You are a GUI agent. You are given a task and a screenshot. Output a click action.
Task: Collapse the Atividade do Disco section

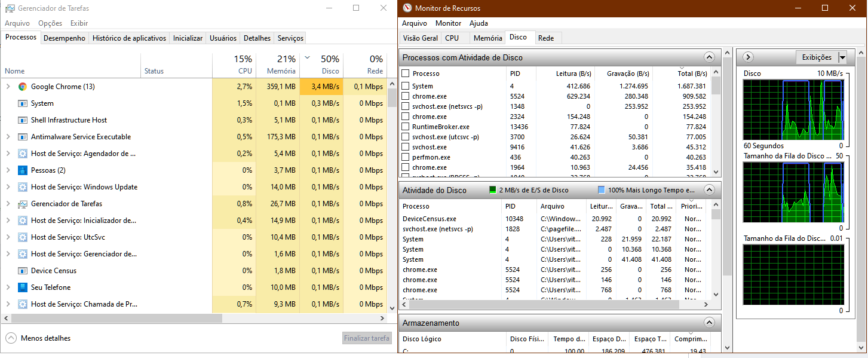coord(709,190)
